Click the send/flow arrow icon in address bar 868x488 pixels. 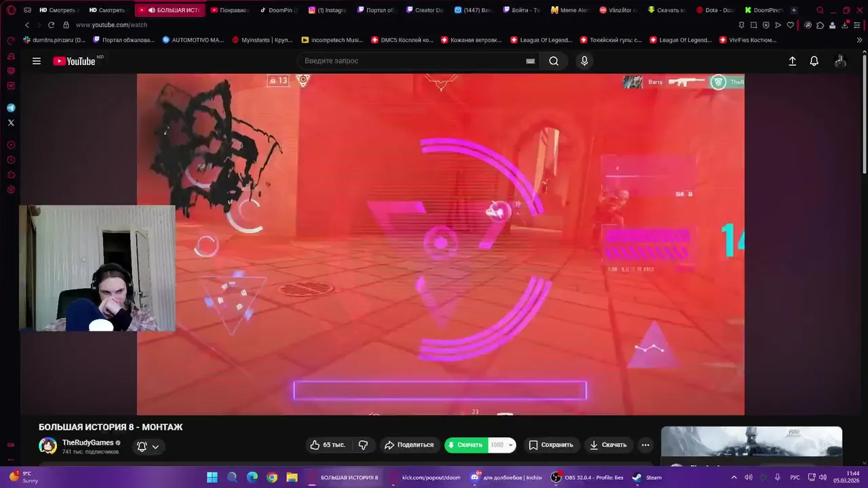point(778,25)
